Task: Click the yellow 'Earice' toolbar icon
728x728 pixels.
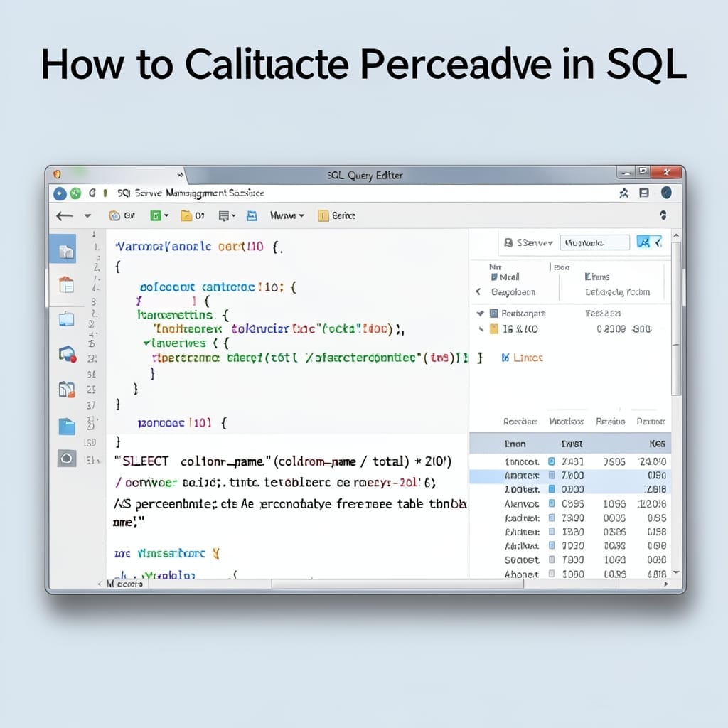Action: point(323,216)
